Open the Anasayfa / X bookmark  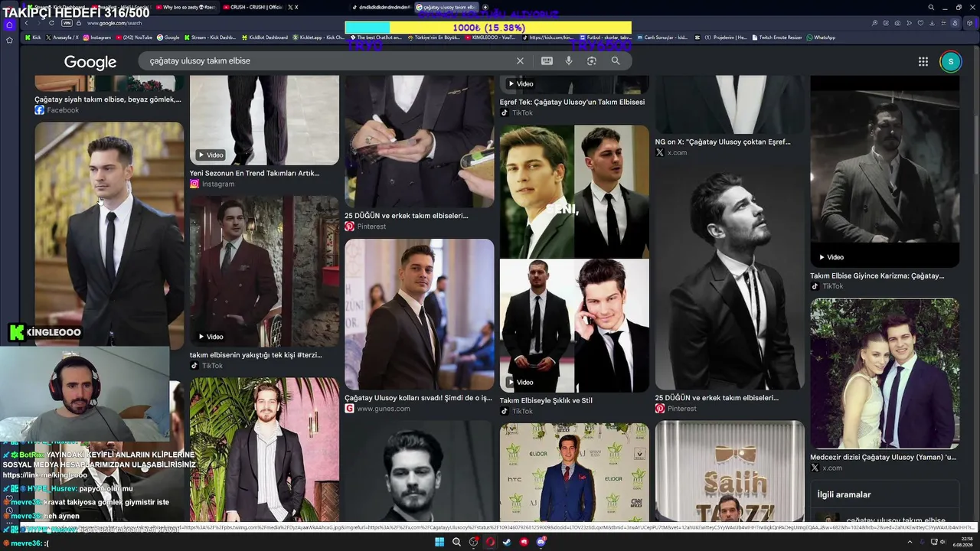tap(62, 37)
